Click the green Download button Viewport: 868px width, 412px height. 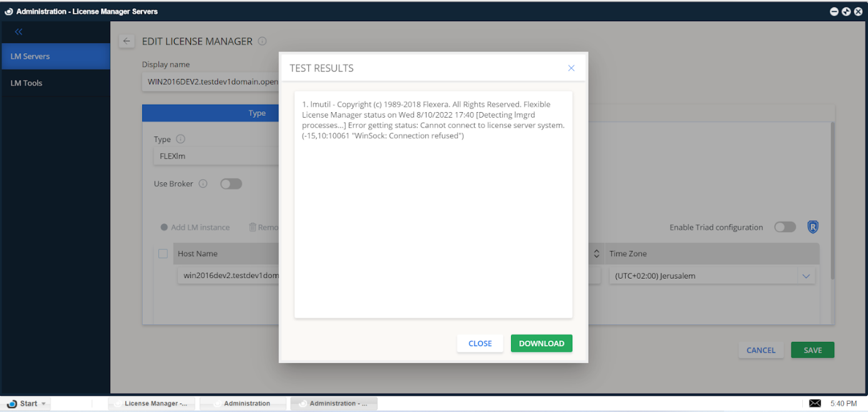click(541, 343)
